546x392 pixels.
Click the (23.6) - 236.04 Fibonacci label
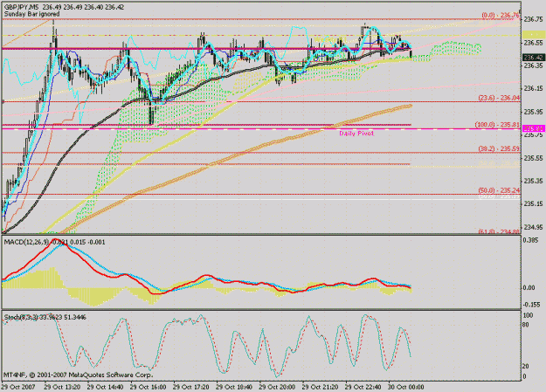[500, 98]
